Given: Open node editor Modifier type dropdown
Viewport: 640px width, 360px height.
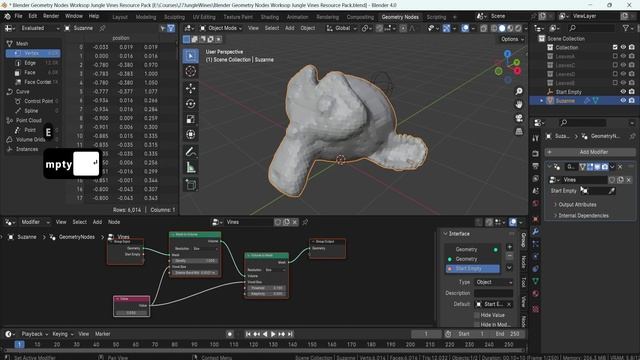Looking at the screenshot, I should pos(35,222).
